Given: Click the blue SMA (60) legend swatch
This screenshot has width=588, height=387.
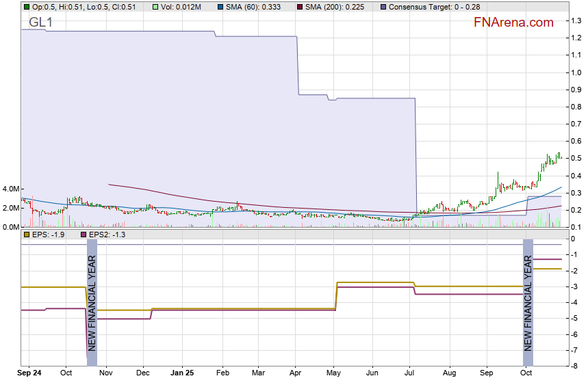Looking at the screenshot, I should 220,7.
